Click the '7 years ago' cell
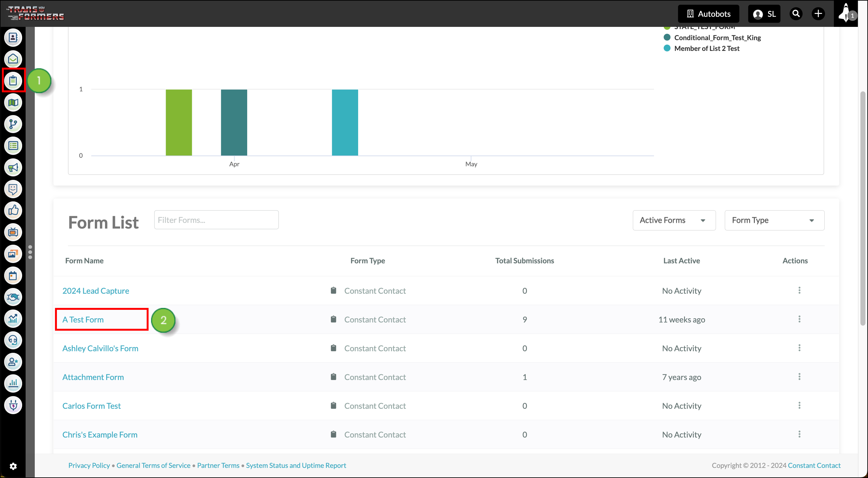Image resolution: width=868 pixels, height=478 pixels. (681, 377)
